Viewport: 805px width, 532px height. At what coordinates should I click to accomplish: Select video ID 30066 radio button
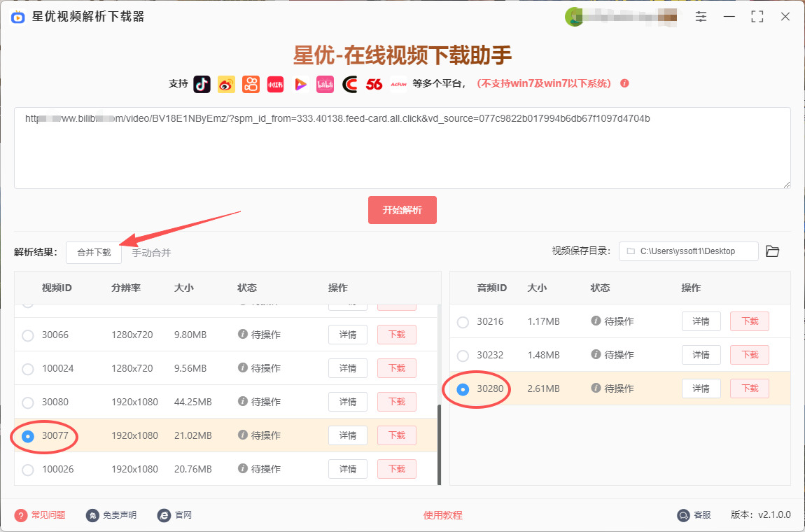[x=28, y=336]
